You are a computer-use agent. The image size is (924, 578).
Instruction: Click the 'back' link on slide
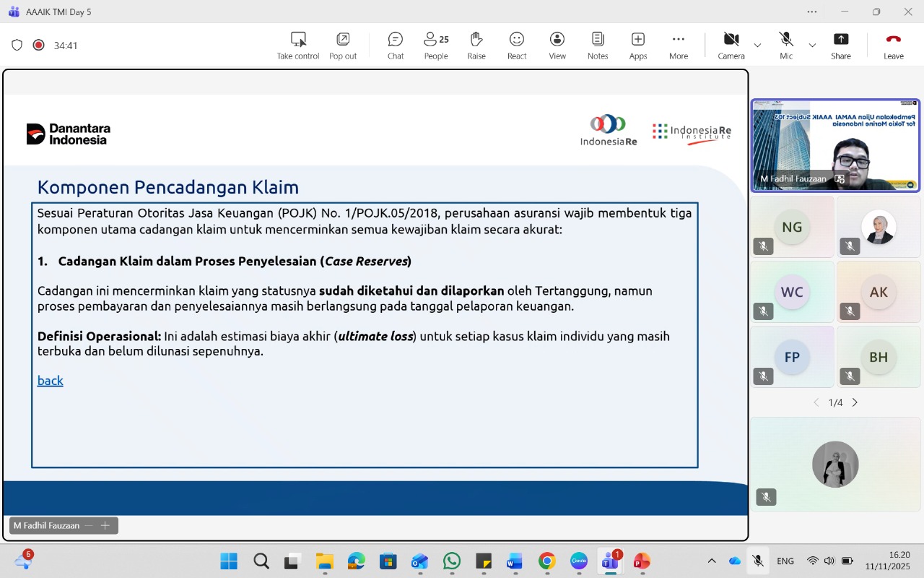pyautogui.click(x=51, y=381)
